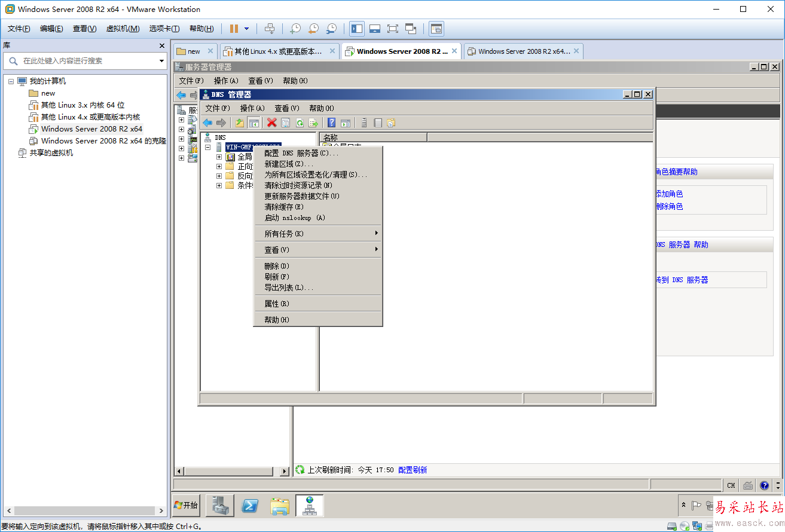The height and width of the screenshot is (532, 785).
Task: Switch to the 'new' VM tab
Action: (x=196, y=51)
